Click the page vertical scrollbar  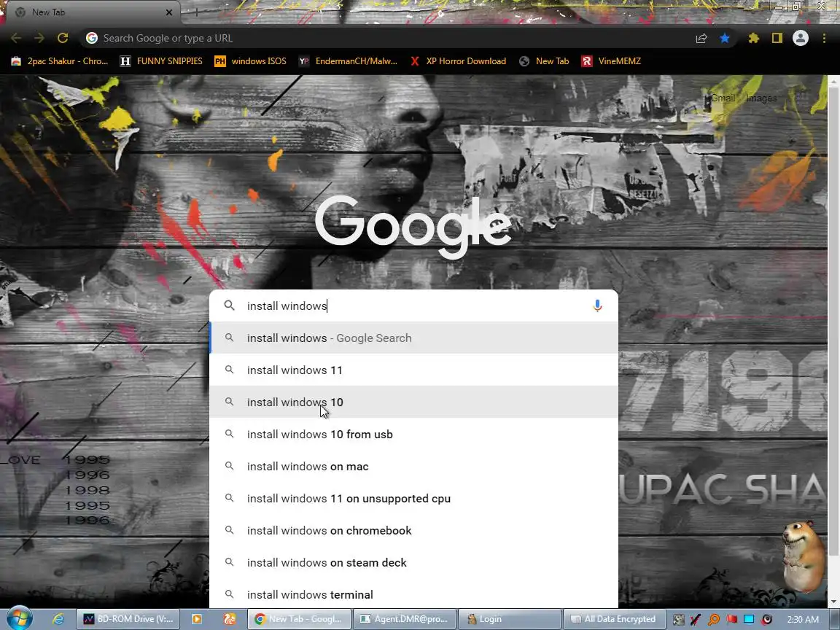pos(833,322)
